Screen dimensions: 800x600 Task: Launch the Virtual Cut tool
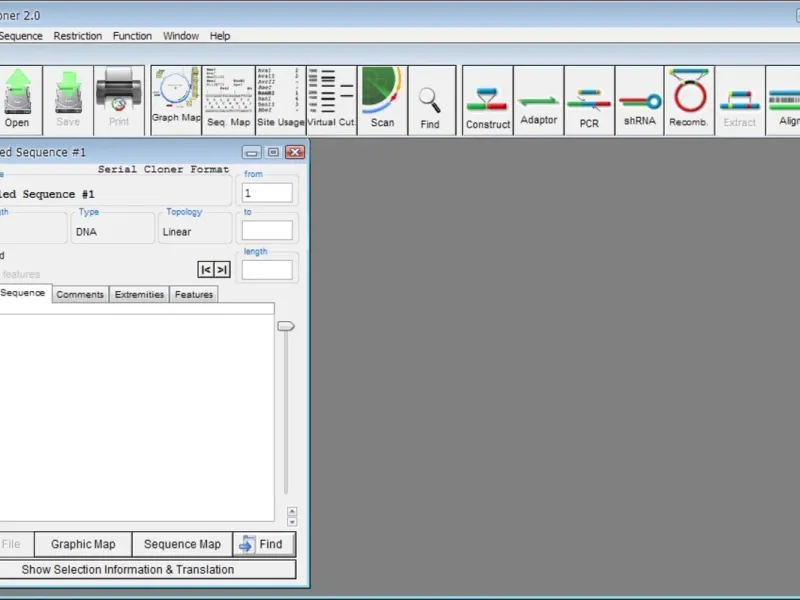tap(331, 99)
